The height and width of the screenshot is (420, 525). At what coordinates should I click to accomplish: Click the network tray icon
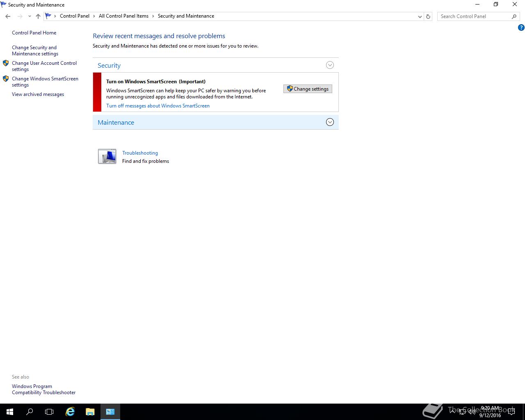tap(462, 412)
